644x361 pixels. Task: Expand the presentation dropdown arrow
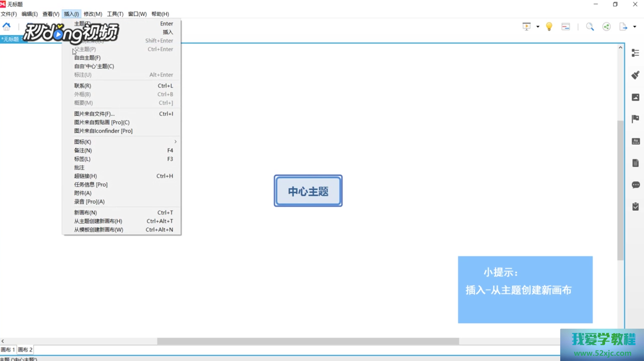[x=538, y=27]
